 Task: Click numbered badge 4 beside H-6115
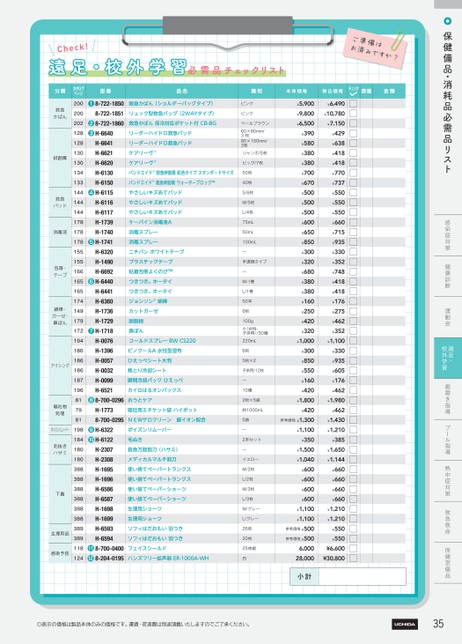coord(91,192)
